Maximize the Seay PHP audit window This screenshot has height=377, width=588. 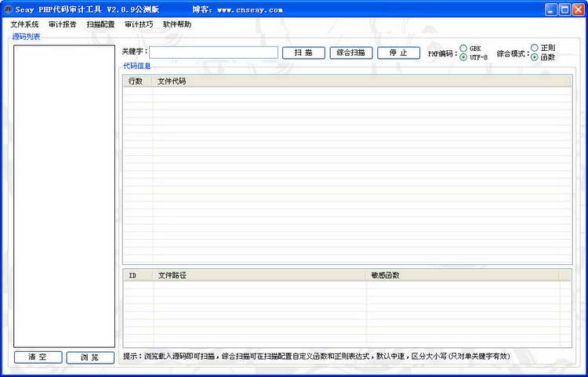tap(564, 9)
